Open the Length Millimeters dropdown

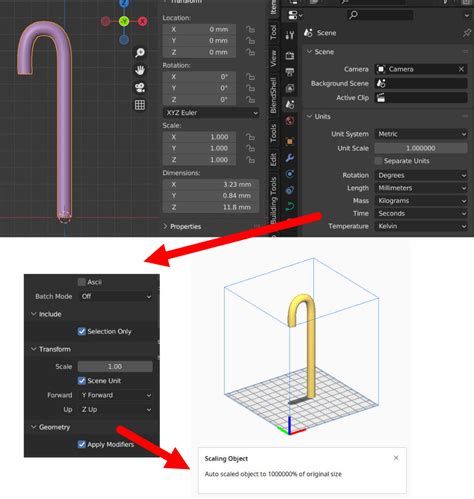(x=421, y=188)
